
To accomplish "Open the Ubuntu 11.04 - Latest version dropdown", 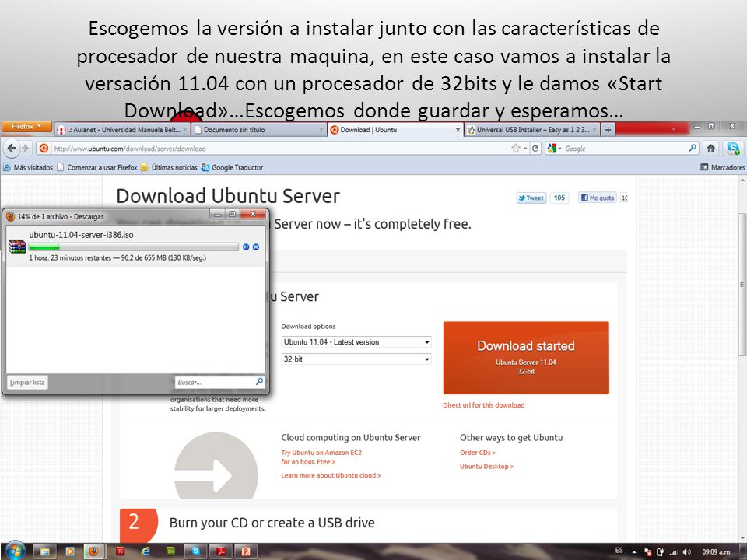I will pyautogui.click(x=356, y=342).
